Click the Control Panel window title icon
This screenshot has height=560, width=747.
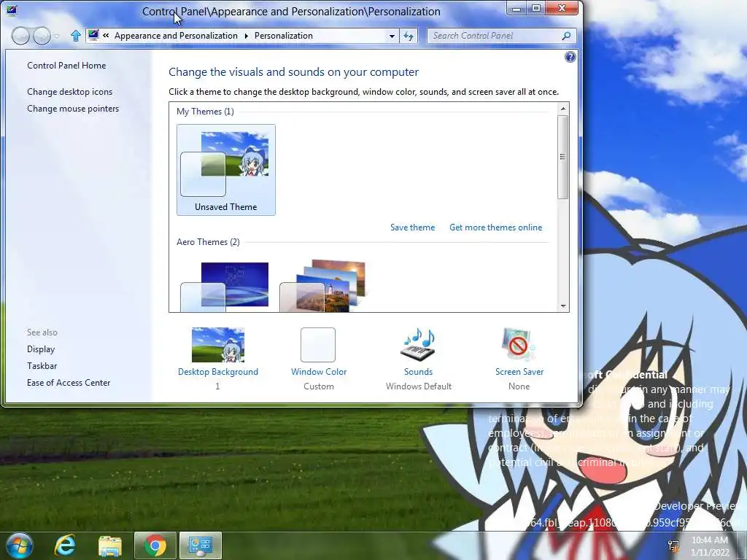click(x=12, y=9)
